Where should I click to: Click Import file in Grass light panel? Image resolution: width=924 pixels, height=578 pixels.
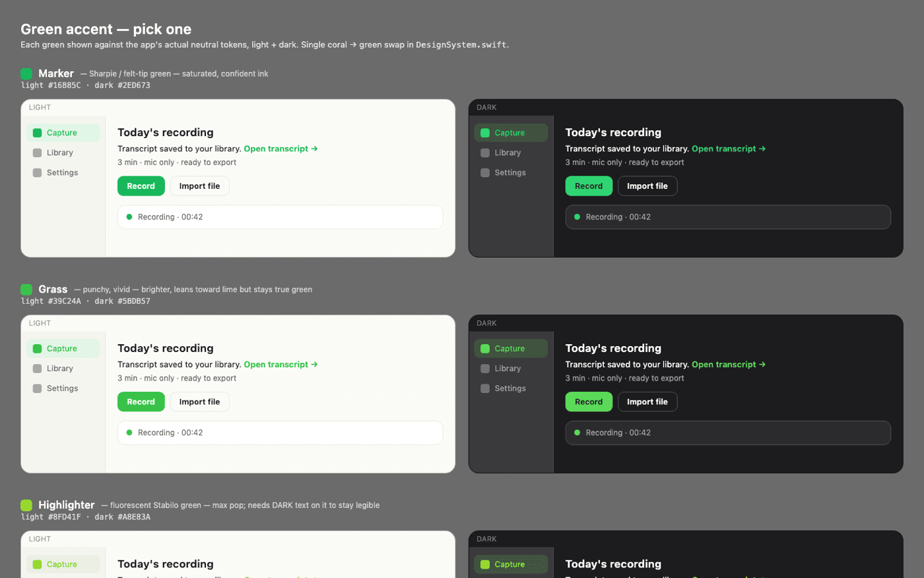[200, 402]
